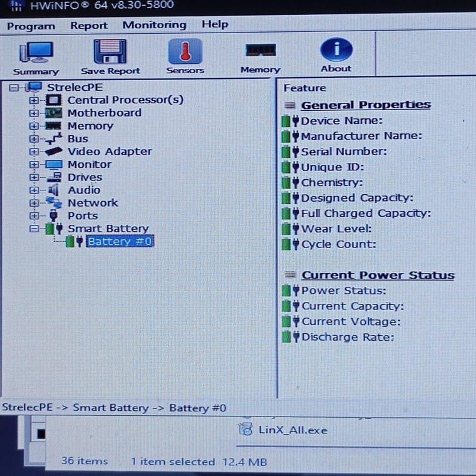476x476 pixels.
Task: Expand the Monitor tree node
Action: pyautogui.click(x=34, y=165)
